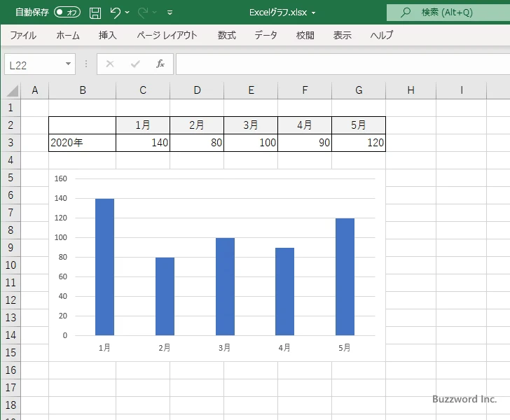Click the table header cell 5月
Image resolution: width=510 pixels, height=420 pixels.
(359, 125)
